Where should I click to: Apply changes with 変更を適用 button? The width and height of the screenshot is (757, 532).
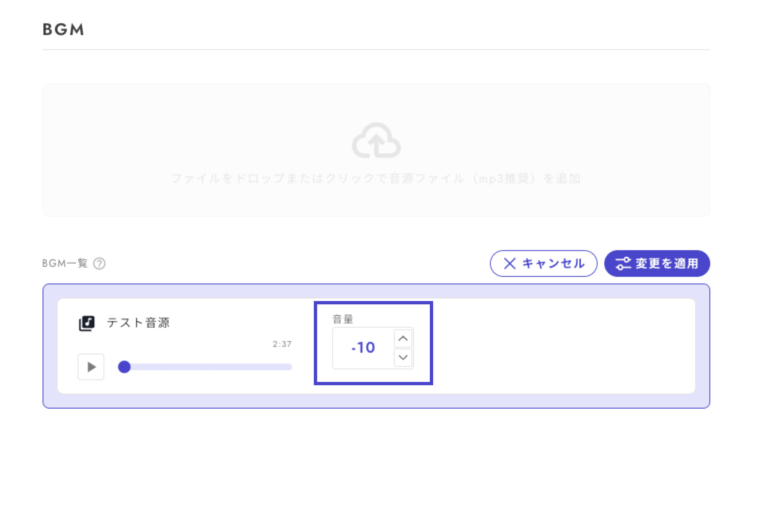[x=657, y=263]
